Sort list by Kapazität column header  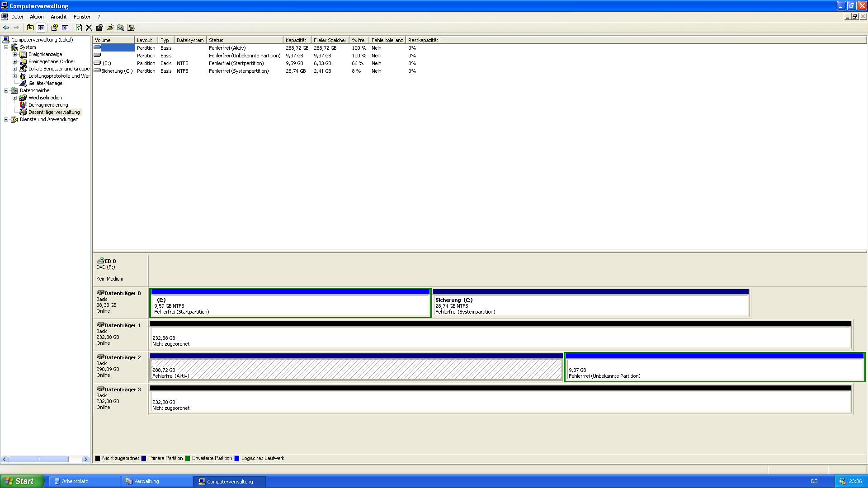point(296,40)
